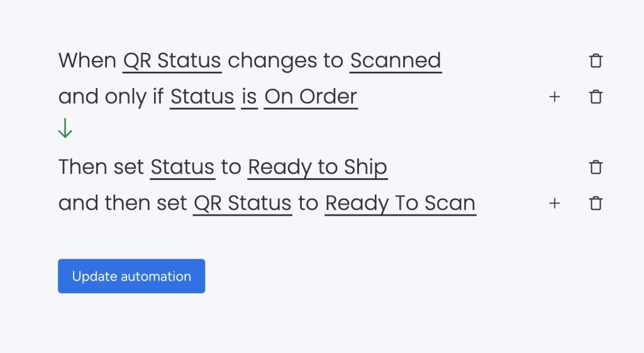The height and width of the screenshot is (353, 644).
Task: Click the 'changes to' trigger text
Action: click(286, 61)
